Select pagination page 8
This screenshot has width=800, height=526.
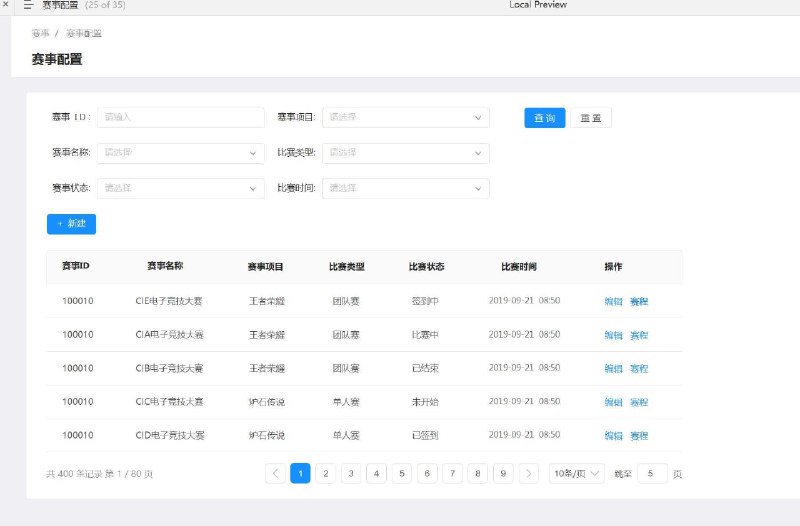point(478,473)
